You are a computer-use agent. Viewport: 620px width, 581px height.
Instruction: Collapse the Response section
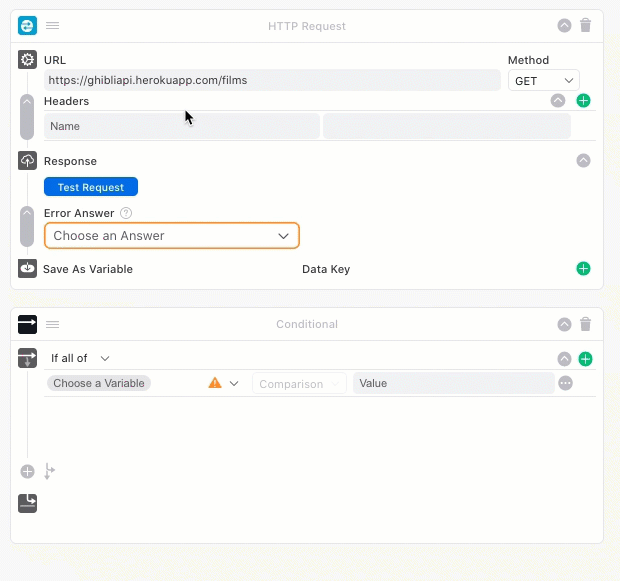click(584, 161)
